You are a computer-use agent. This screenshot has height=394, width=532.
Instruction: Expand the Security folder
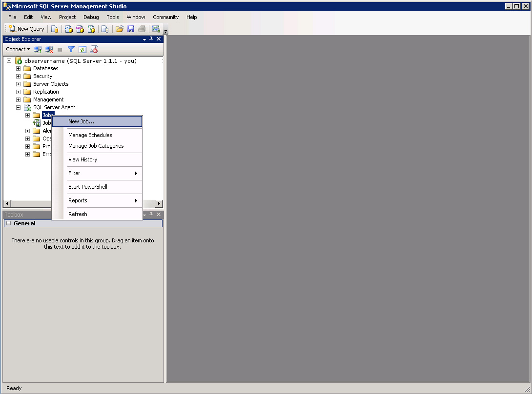point(19,76)
